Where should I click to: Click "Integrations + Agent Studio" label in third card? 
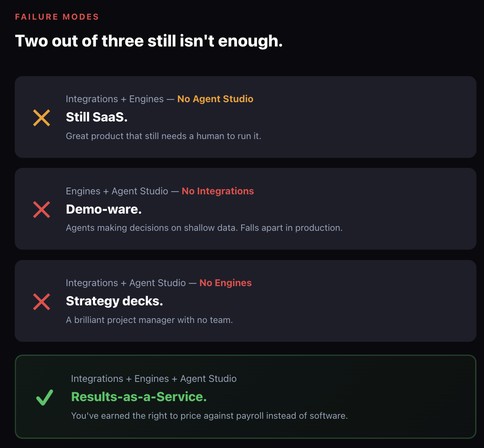125,283
